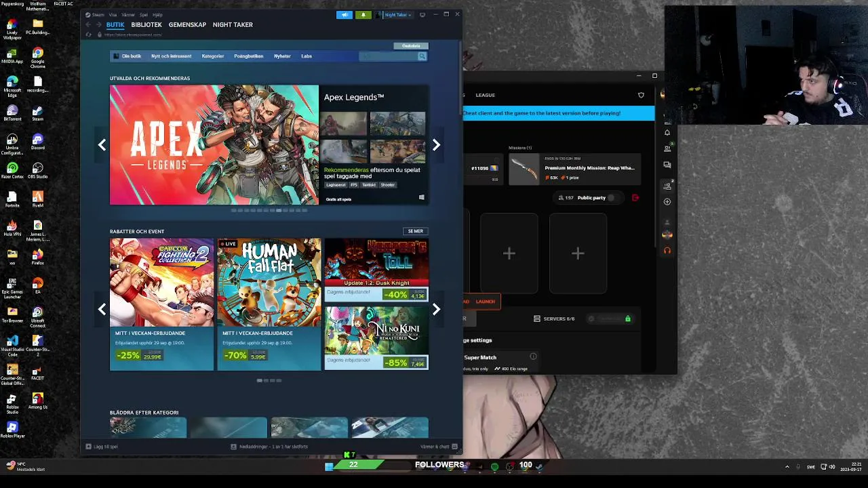Show next featured game in carousel

point(436,144)
